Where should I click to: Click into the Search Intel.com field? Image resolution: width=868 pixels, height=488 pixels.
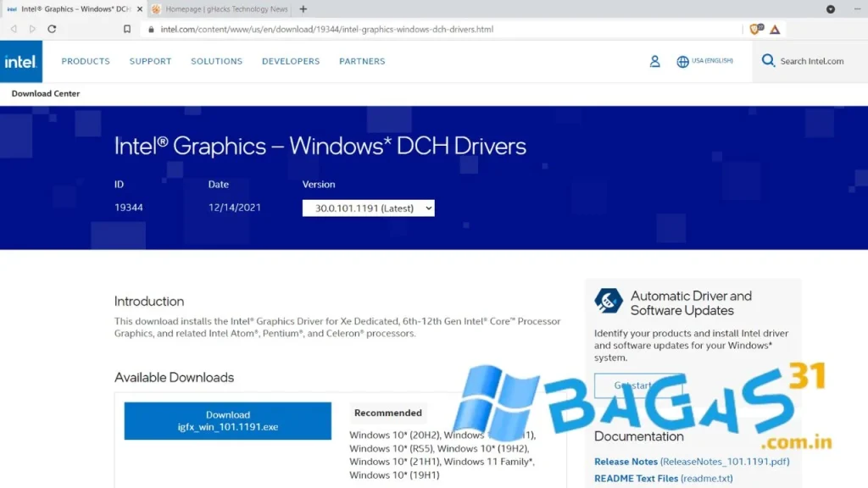812,61
